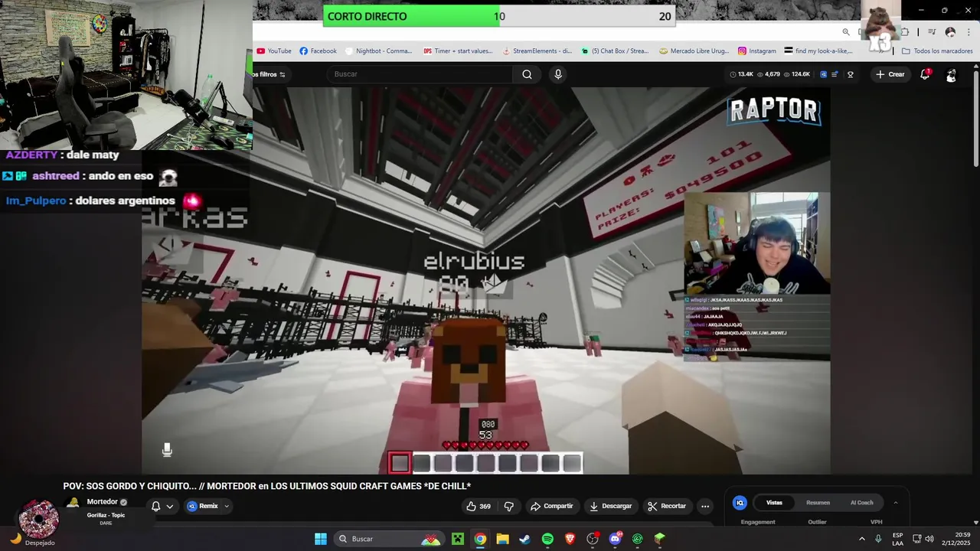
Task: Select the AI Coach tab
Action: 861,503
